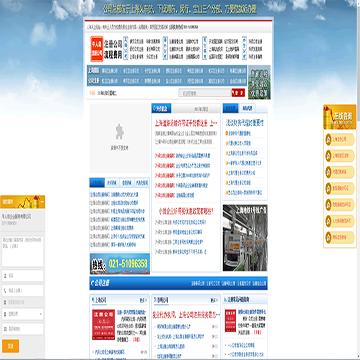Click the blue 公司注册 section header

click(x=178, y=283)
